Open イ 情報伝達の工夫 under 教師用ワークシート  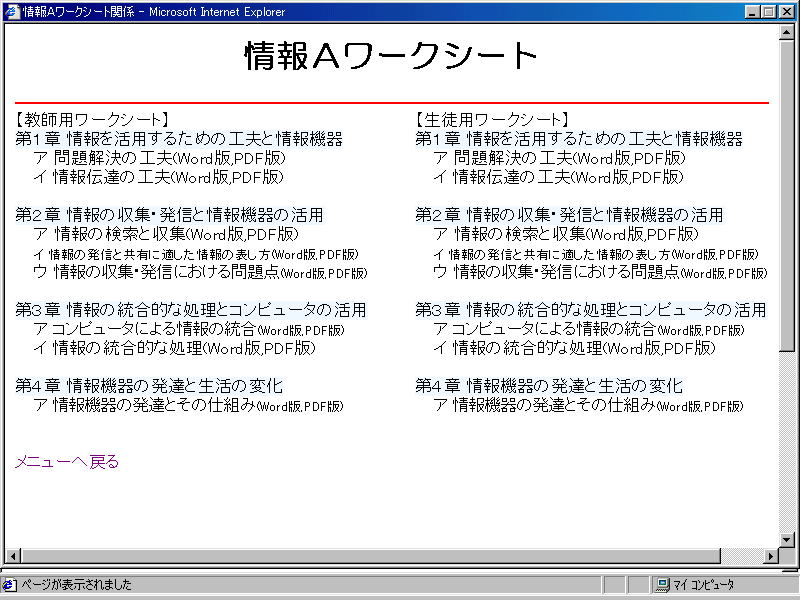[158, 177]
